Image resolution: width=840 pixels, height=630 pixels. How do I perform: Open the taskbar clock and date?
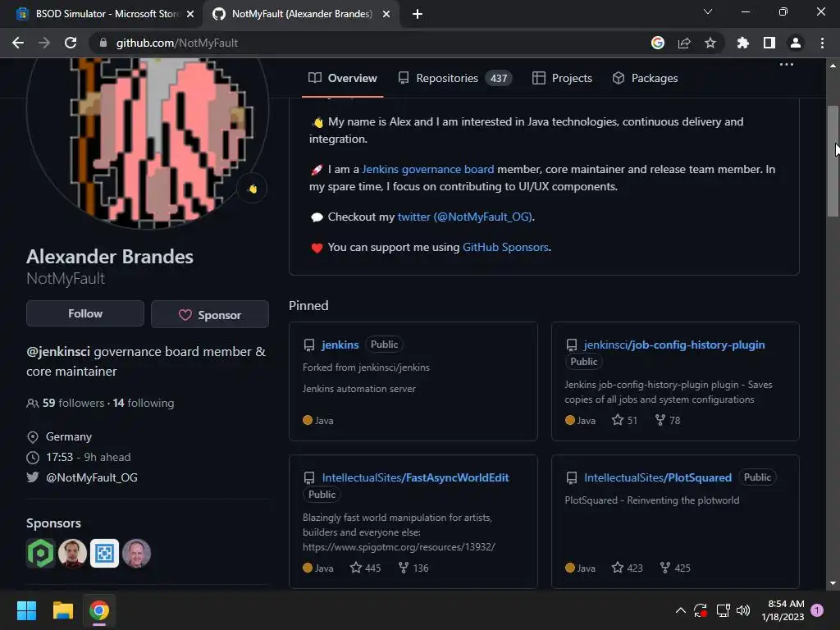pos(783,610)
